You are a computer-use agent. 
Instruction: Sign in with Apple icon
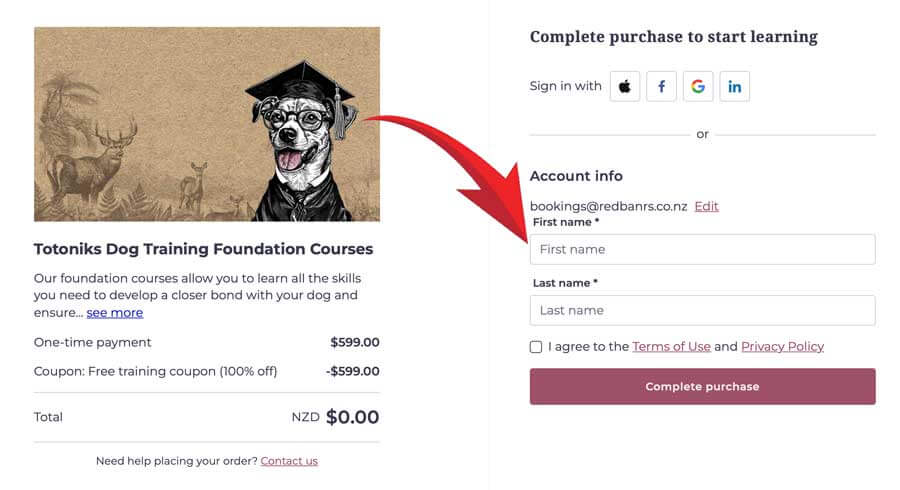point(624,86)
